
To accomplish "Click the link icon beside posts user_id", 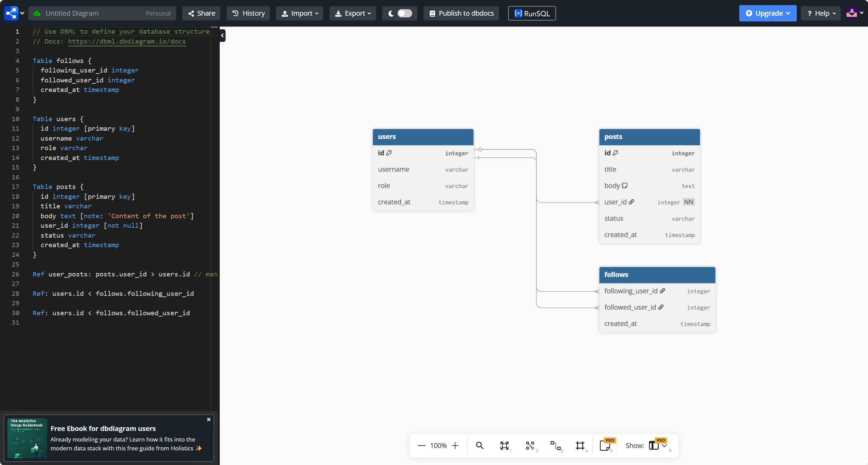I will 631,202.
